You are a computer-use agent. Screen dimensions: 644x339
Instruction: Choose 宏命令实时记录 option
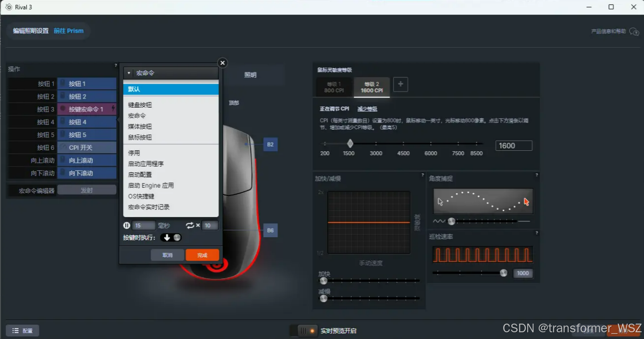(149, 207)
